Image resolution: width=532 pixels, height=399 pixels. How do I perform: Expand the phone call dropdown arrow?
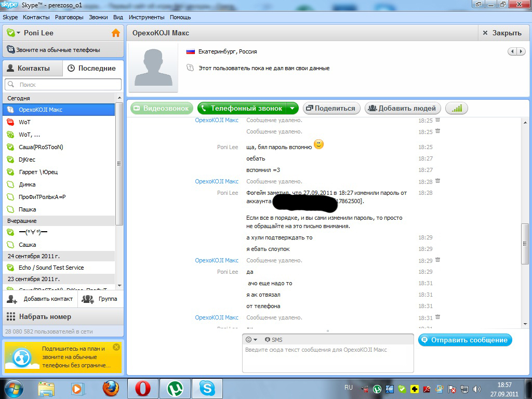coord(292,108)
